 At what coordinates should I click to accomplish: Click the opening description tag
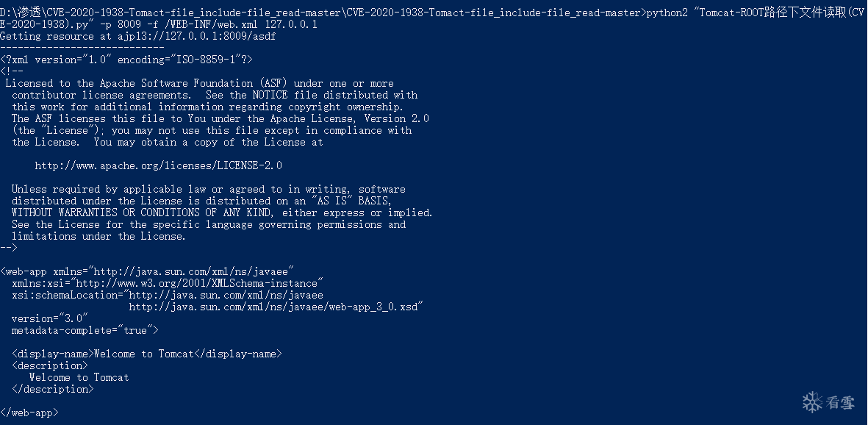[x=50, y=365]
